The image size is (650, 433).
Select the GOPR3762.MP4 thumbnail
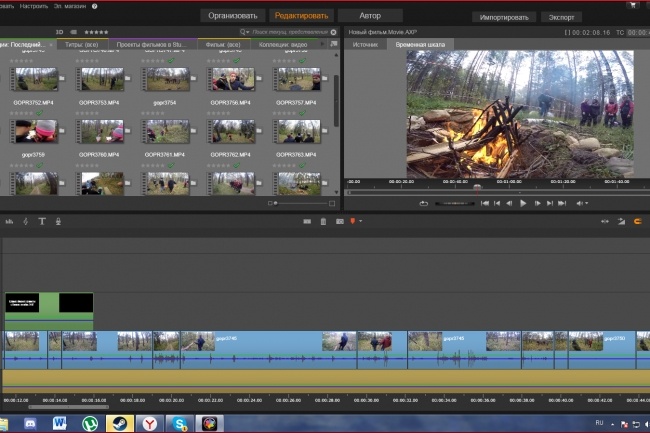point(231,131)
